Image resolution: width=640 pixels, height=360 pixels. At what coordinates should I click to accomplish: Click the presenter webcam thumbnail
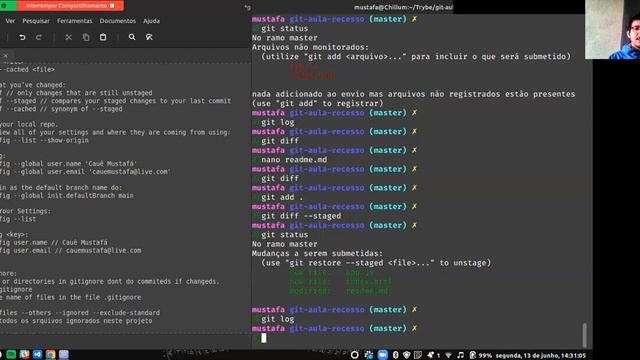tap(612, 29)
